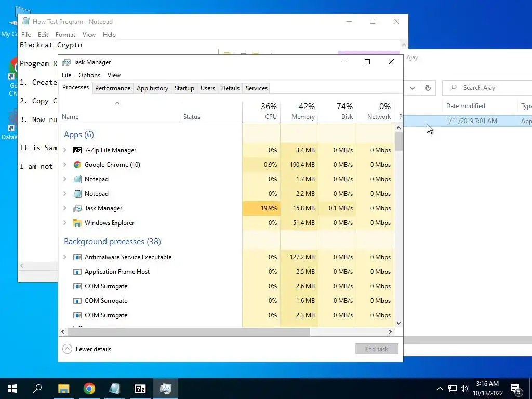This screenshot has height=399, width=532.
Task: Click the Task Manager process row icon
Action: coord(77,208)
